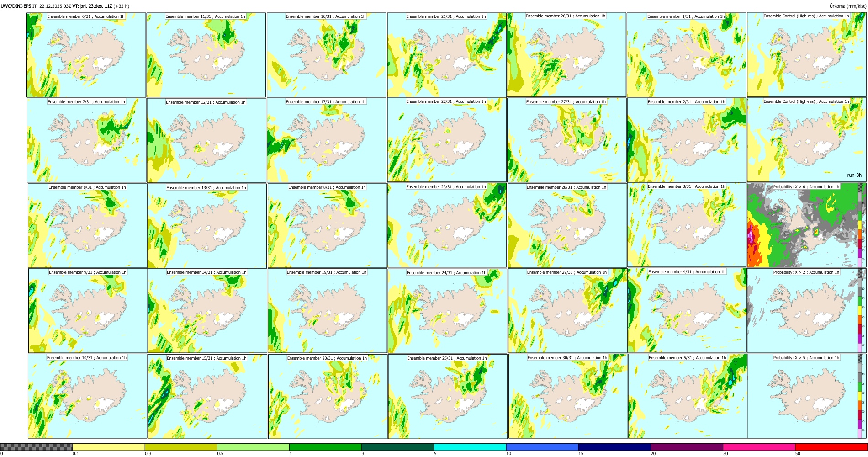Select the Ensemble member 27/31 map
Viewport: 868px width, 457px height.
pos(567,140)
